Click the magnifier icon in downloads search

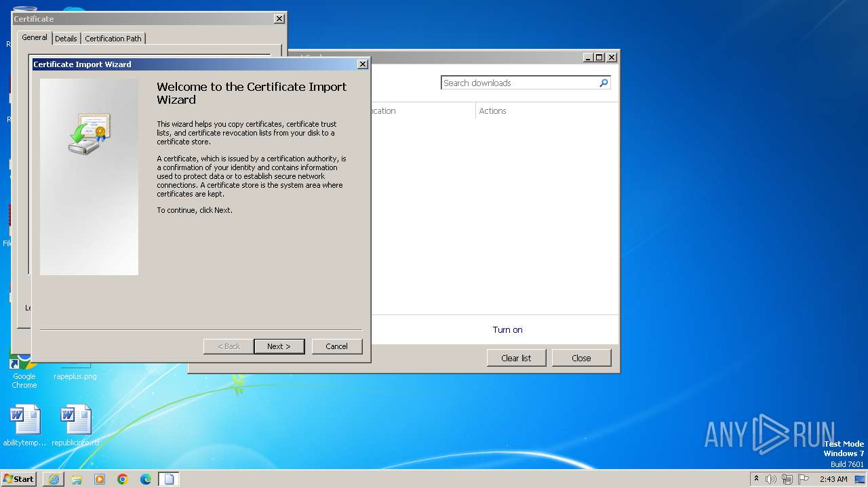[604, 83]
